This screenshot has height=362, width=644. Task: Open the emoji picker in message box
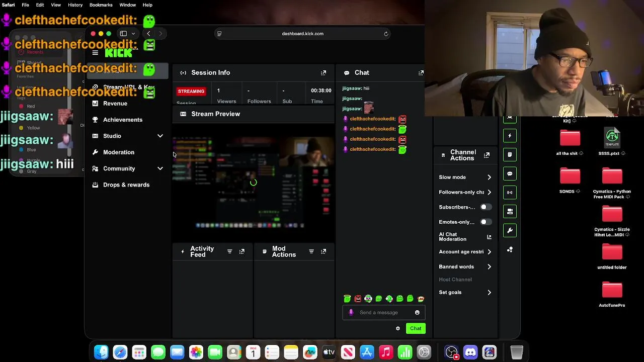pos(417,313)
